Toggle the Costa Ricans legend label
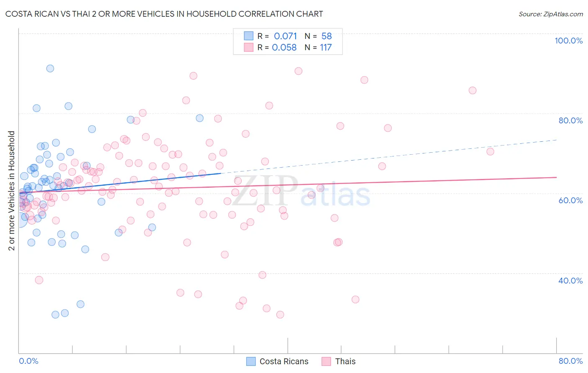This screenshot has height=373, width=588. (284, 361)
